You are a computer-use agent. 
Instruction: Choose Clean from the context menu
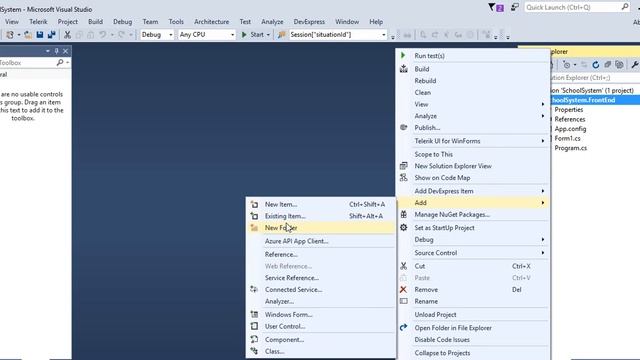473,93
